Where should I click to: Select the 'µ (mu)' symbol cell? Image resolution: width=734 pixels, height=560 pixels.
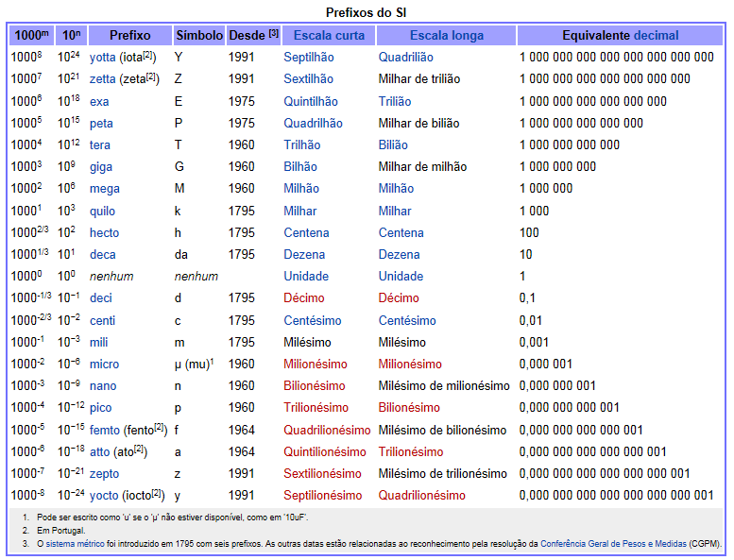coord(194,364)
